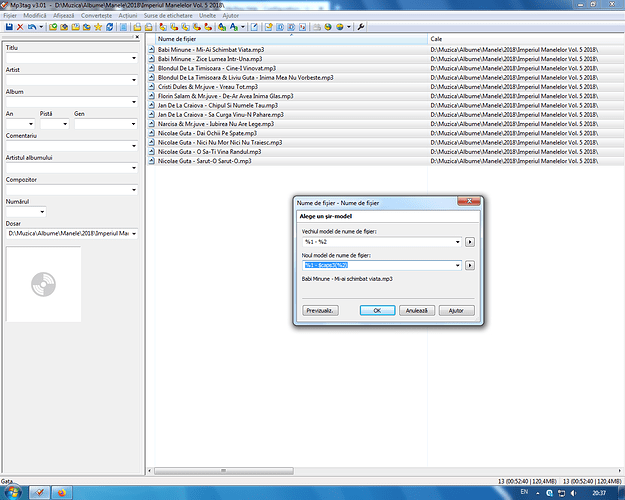Click placeholder arrow button beside old pattern

[470, 242]
